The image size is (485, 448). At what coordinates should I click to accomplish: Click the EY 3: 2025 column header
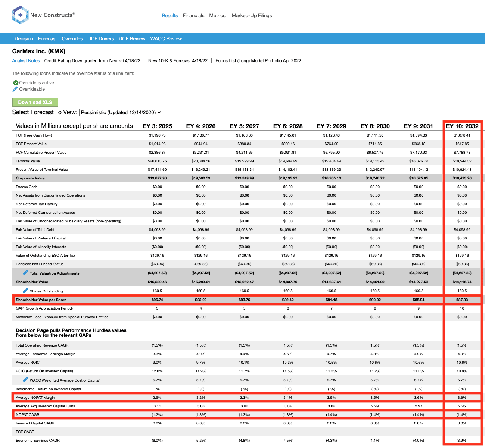point(157,126)
